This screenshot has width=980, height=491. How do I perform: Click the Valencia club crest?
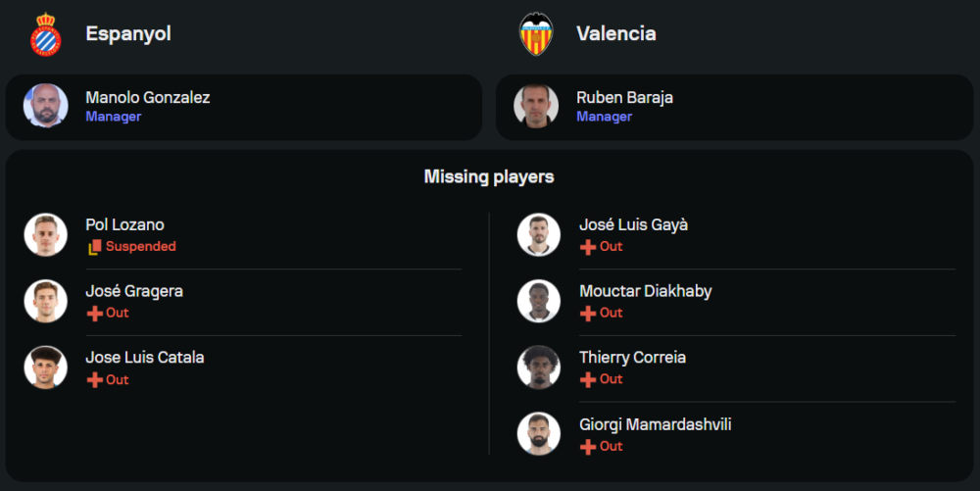tap(536, 34)
